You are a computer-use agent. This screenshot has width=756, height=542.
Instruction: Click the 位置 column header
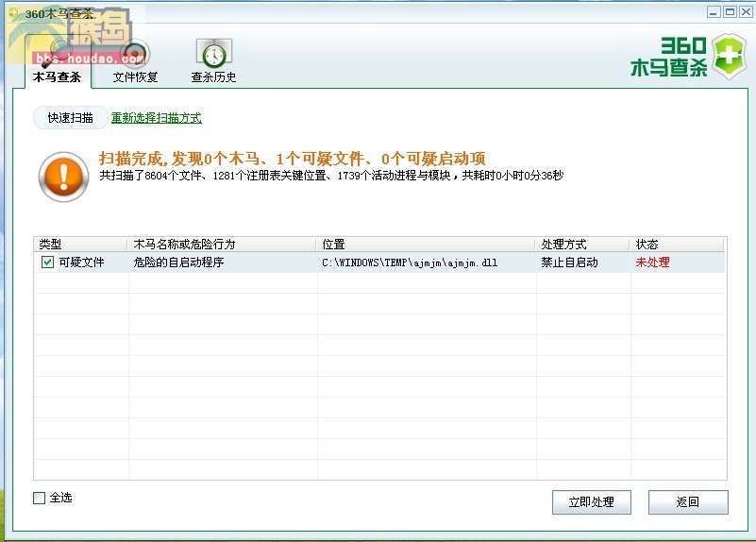coord(426,244)
